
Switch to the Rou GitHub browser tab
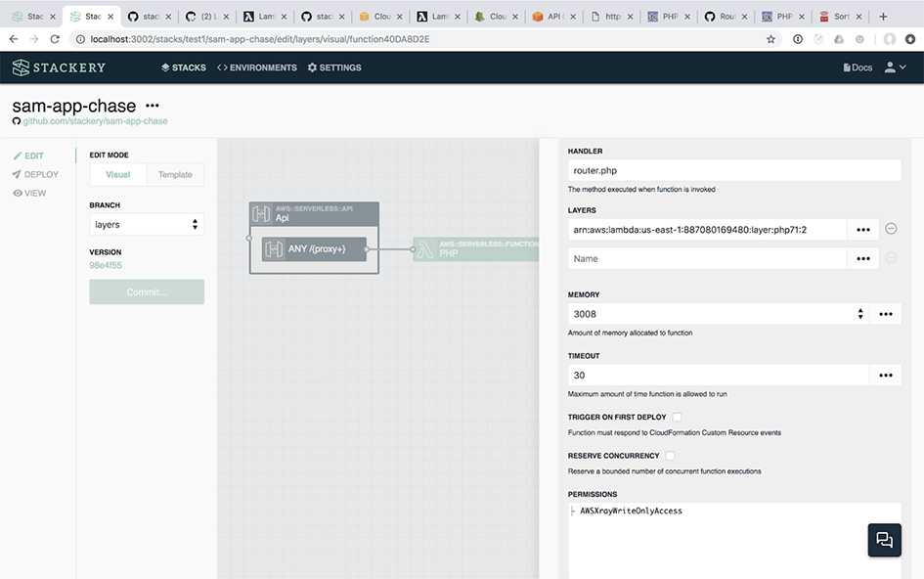click(x=727, y=17)
